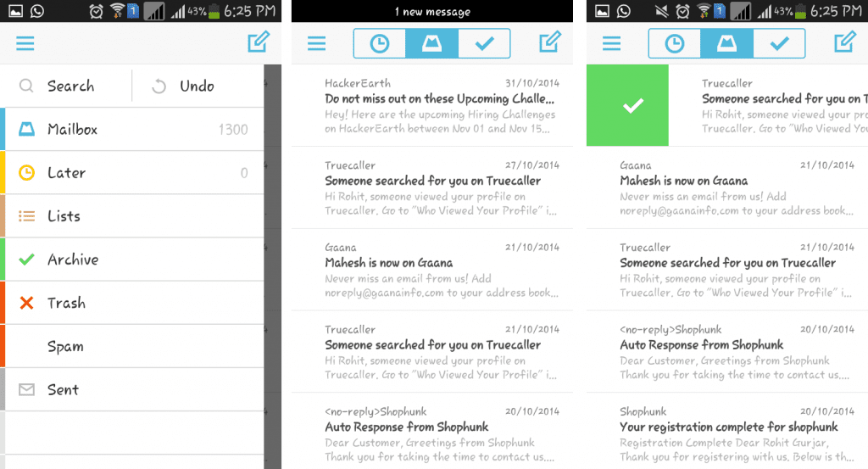
Task: Open Trash folder in sidebar
Action: tap(131, 303)
